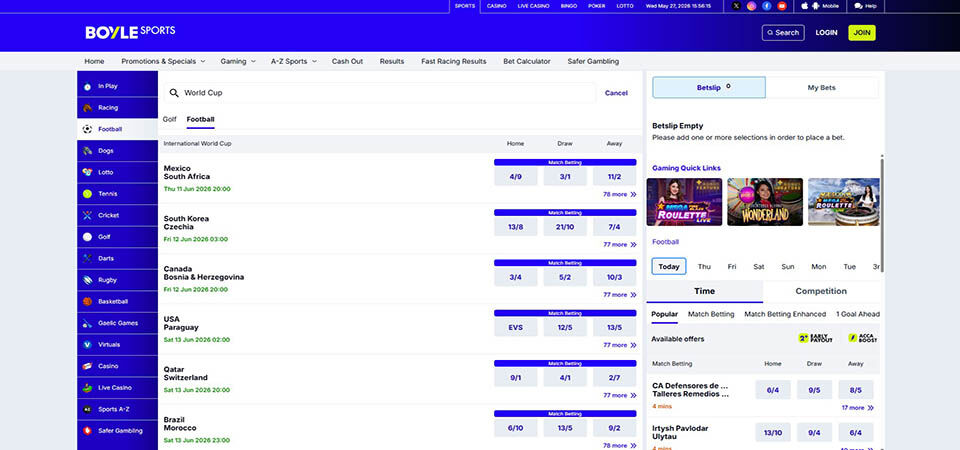Select Rugby in the sidebar
The height and width of the screenshot is (450, 960).
118,280
